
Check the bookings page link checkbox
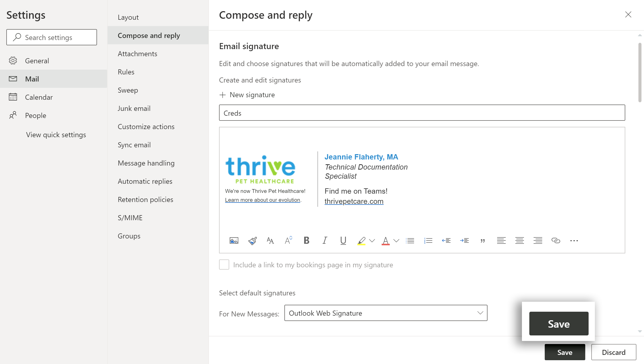(224, 265)
